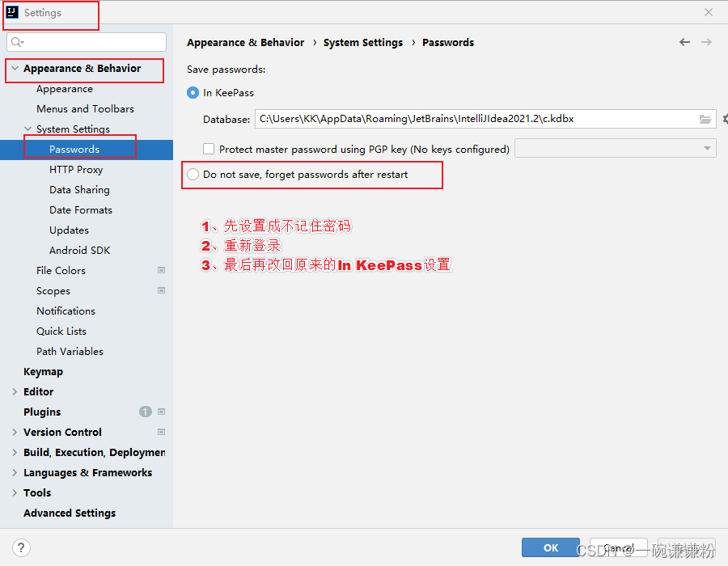Click project-level icon beside Version Control

(161, 432)
